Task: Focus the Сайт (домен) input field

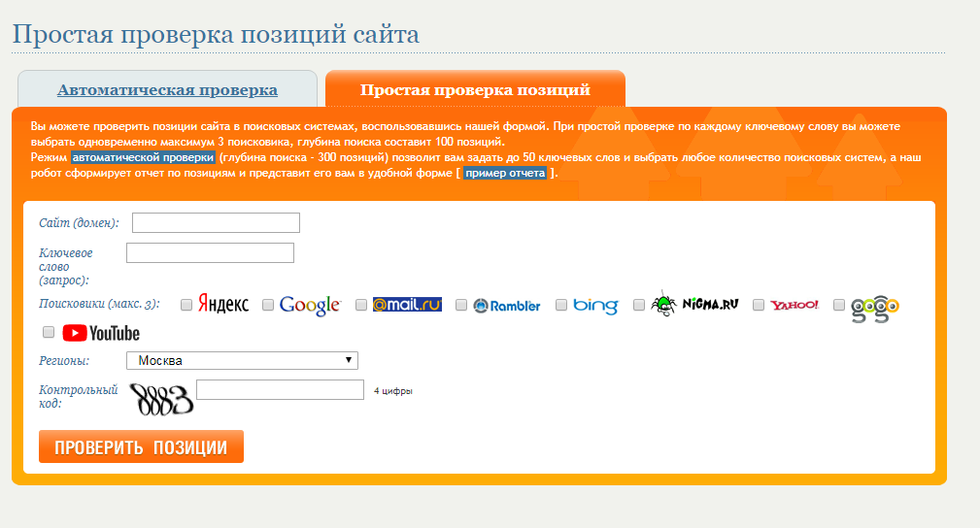Action: [216, 223]
